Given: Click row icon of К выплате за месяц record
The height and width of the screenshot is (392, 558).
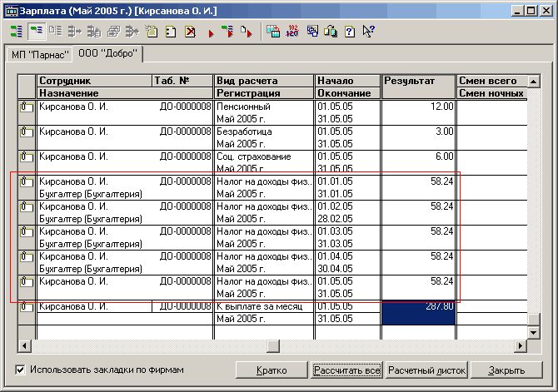Looking at the screenshot, I should (27, 306).
